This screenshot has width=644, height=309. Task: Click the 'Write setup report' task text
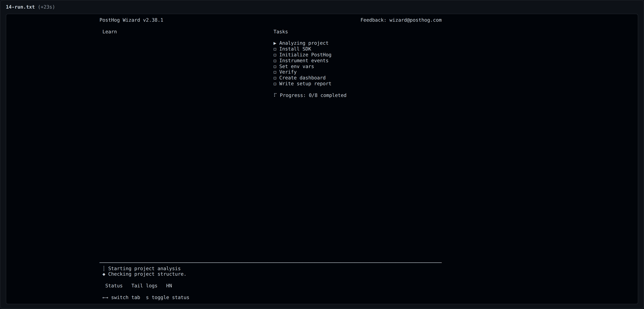coord(305,84)
